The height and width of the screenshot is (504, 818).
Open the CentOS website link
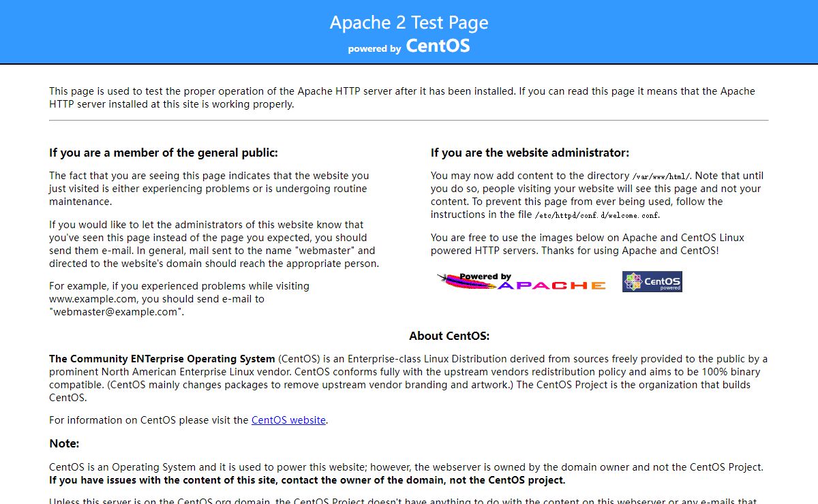[x=288, y=420]
